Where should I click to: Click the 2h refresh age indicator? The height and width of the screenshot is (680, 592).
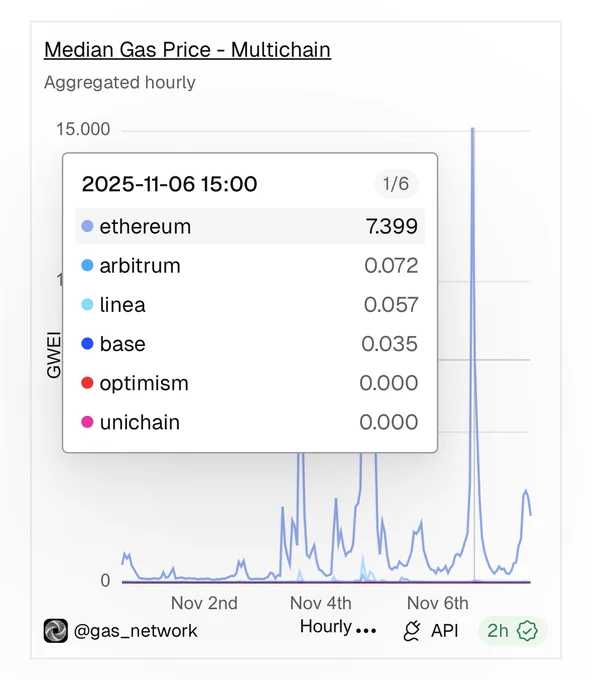click(513, 631)
